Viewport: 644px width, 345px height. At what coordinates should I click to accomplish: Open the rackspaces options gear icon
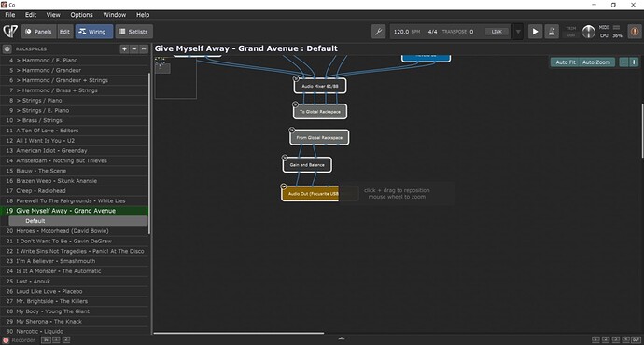(7, 49)
